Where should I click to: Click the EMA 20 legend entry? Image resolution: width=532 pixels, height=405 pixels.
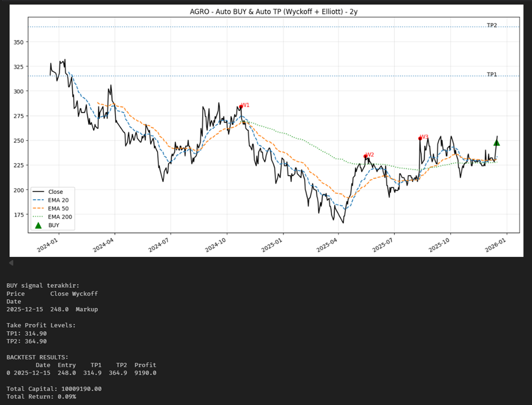pyautogui.click(x=58, y=200)
